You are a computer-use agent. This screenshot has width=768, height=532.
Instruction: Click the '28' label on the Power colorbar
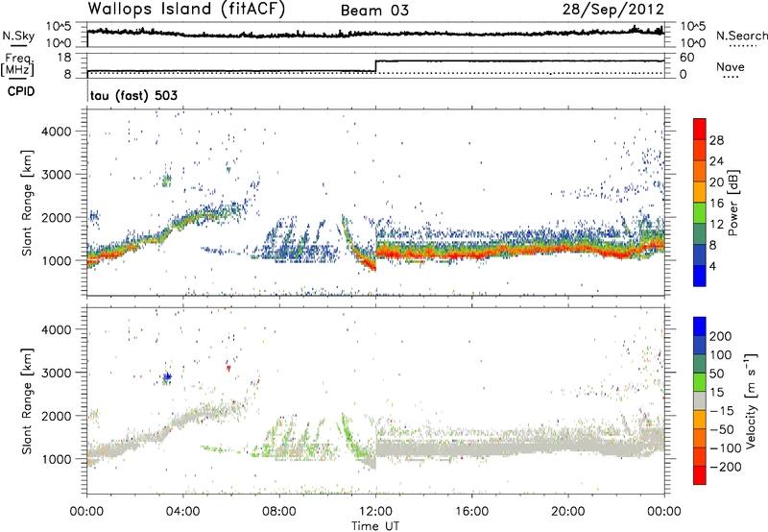point(716,140)
